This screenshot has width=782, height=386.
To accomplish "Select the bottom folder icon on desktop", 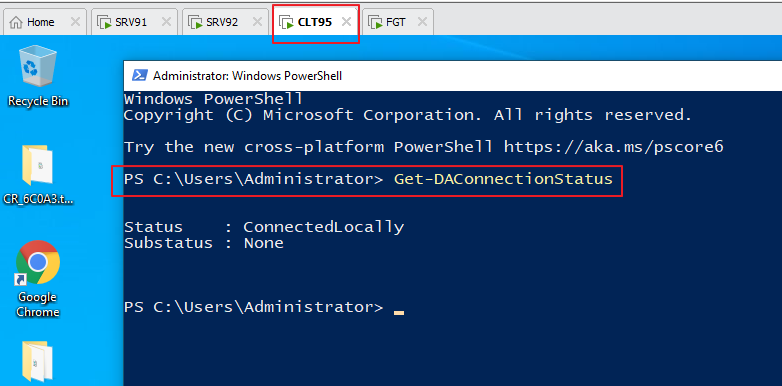I will pos(38,362).
